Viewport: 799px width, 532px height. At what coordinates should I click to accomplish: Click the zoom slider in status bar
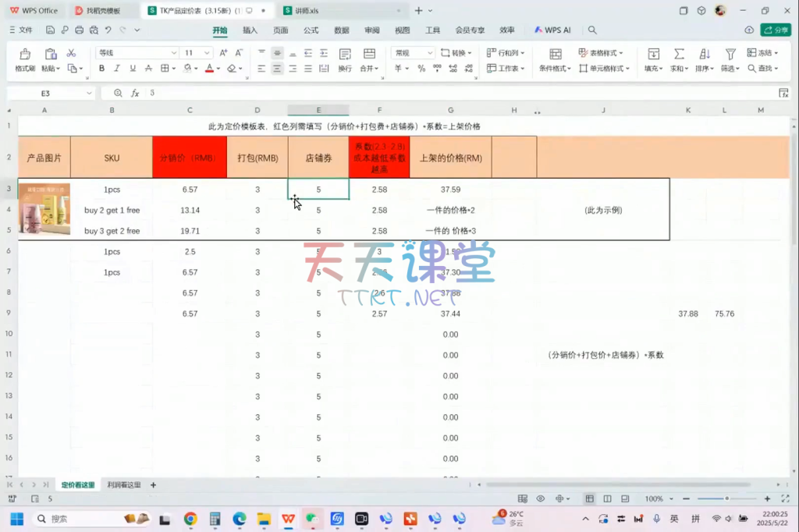[x=726, y=498]
